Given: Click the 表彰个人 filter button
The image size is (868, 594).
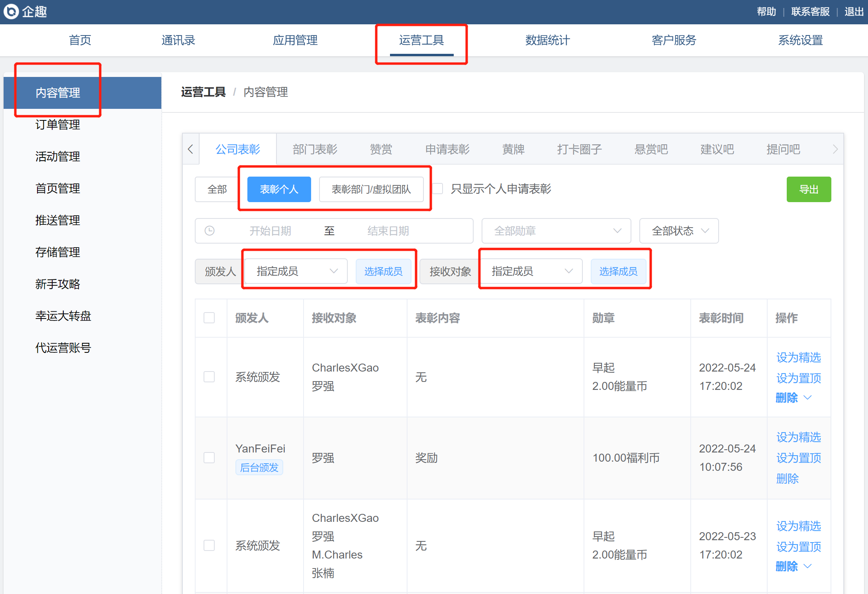Looking at the screenshot, I should pyautogui.click(x=279, y=189).
